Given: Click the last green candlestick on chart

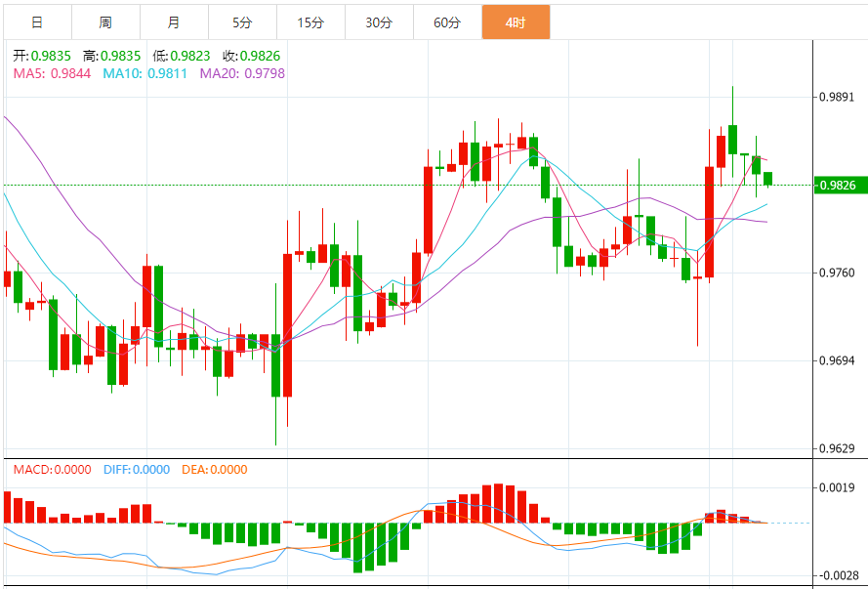Looking at the screenshot, I should (767, 179).
